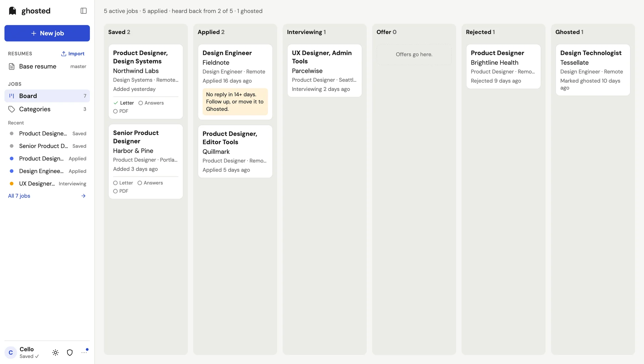
Task: Open the Northwind Labs Design Systems card title
Action: coord(140,57)
